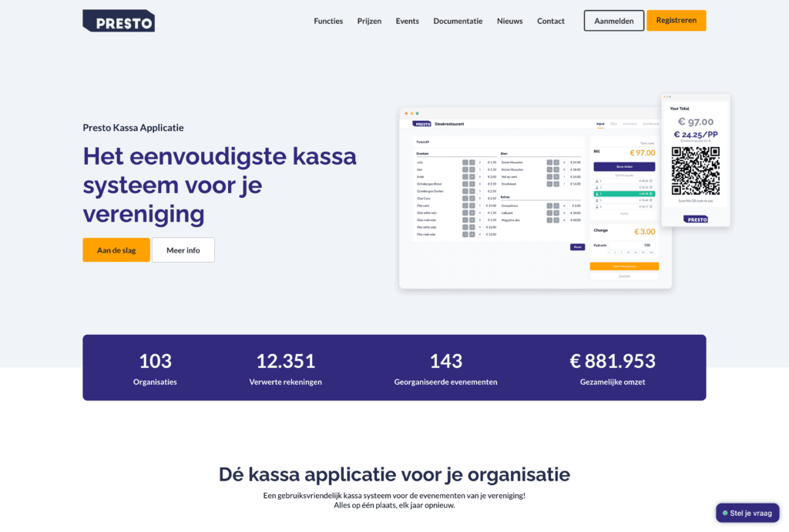
Task: Click the orange button at the bottom of the mockup
Action: pyautogui.click(x=624, y=266)
